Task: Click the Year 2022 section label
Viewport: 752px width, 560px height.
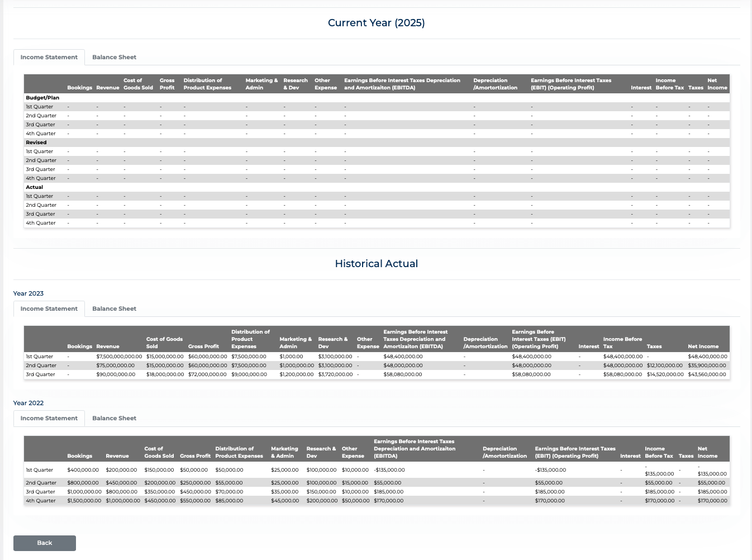Action: point(28,403)
